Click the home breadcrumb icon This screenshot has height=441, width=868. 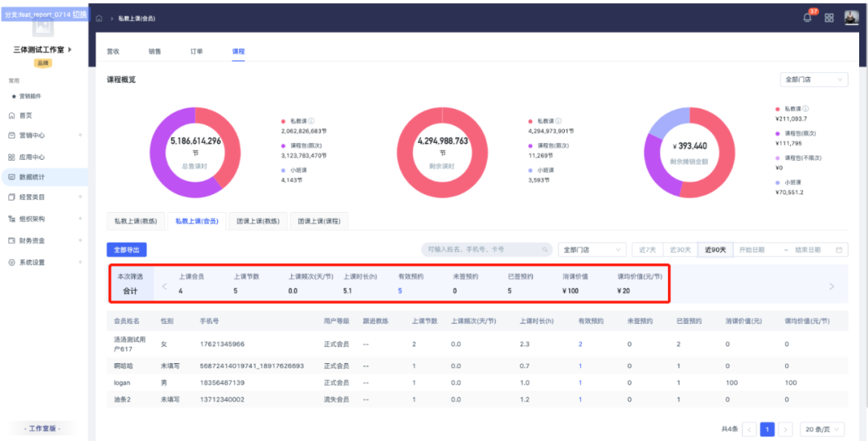[99, 18]
